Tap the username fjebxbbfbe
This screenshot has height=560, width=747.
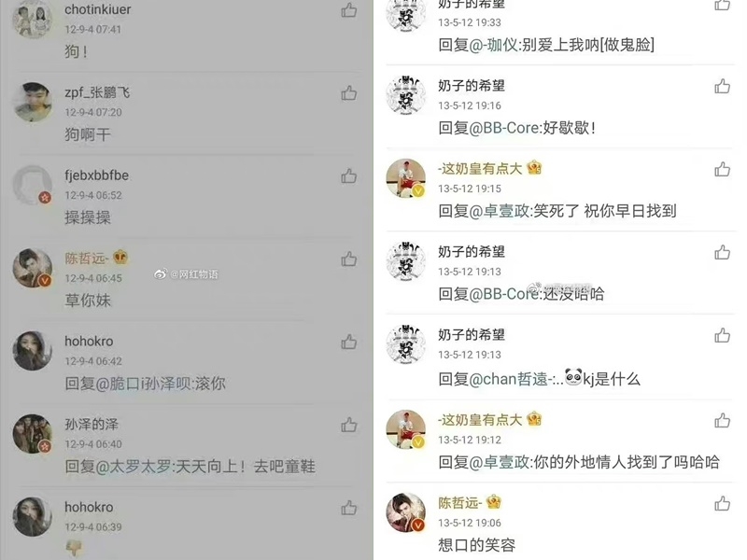pos(97,175)
